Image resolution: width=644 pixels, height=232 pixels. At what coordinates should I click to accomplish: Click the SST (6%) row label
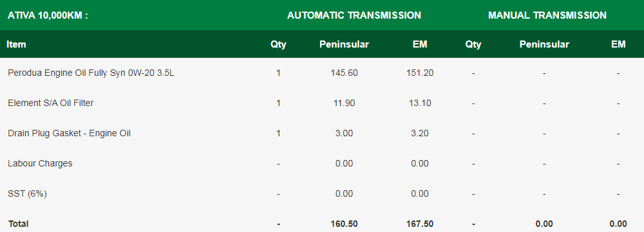pyautogui.click(x=27, y=194)
